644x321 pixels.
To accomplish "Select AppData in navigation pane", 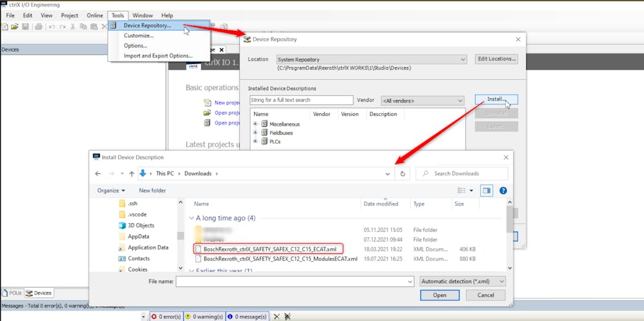I will coord(134,237).
